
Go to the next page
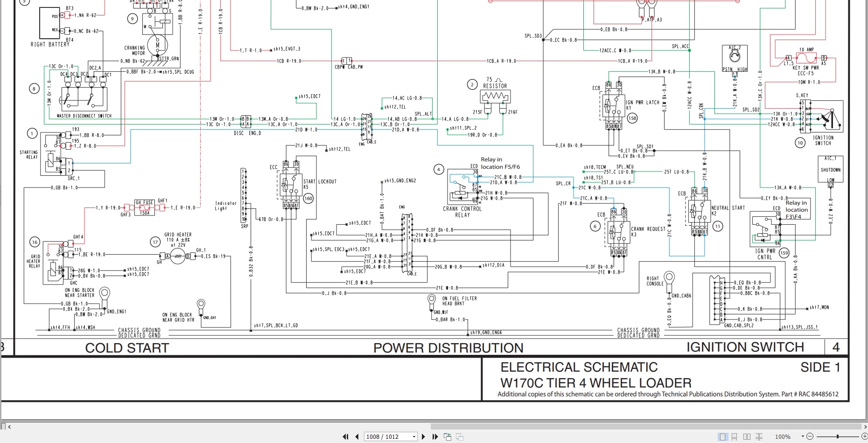click(423, 437)
